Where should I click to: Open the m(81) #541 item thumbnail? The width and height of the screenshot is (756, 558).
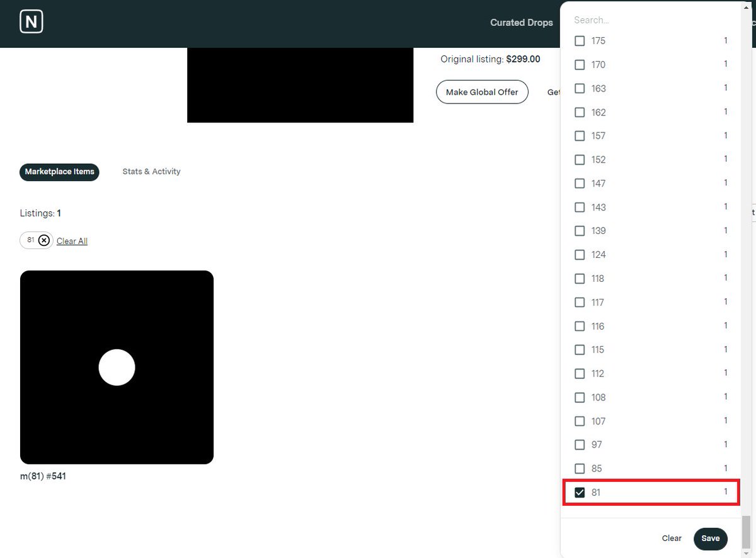pos(117,368)
